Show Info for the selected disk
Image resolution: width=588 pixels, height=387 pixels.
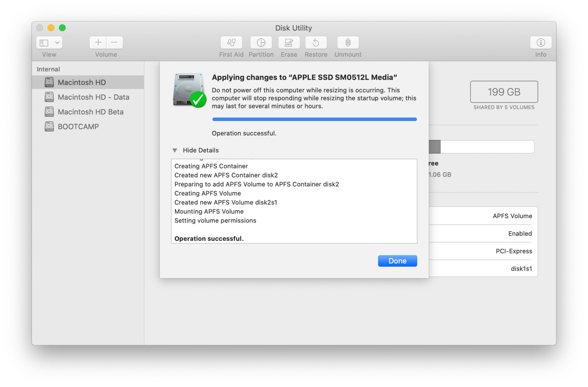[x=541, y=43]
